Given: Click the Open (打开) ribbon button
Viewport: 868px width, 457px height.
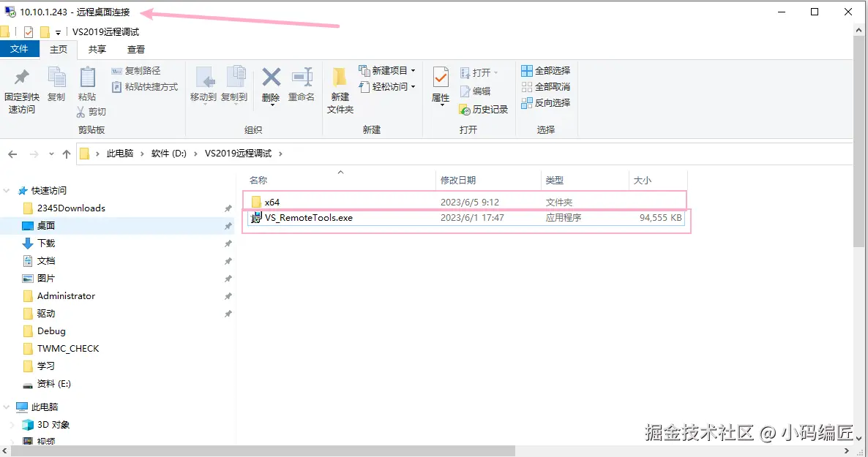Looking at the screenshot, I should (479, 72).
